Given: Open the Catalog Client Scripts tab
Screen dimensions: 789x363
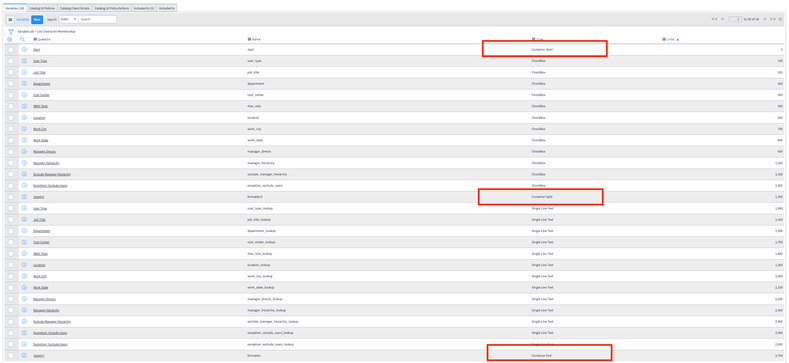Looking at the screenshot, I should (74, 9).
